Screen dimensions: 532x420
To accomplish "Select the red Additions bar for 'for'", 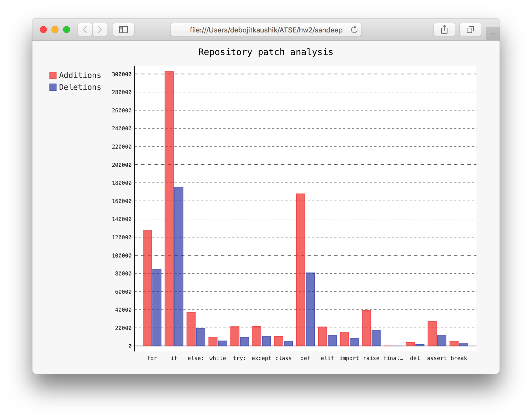I will [147, 288].
